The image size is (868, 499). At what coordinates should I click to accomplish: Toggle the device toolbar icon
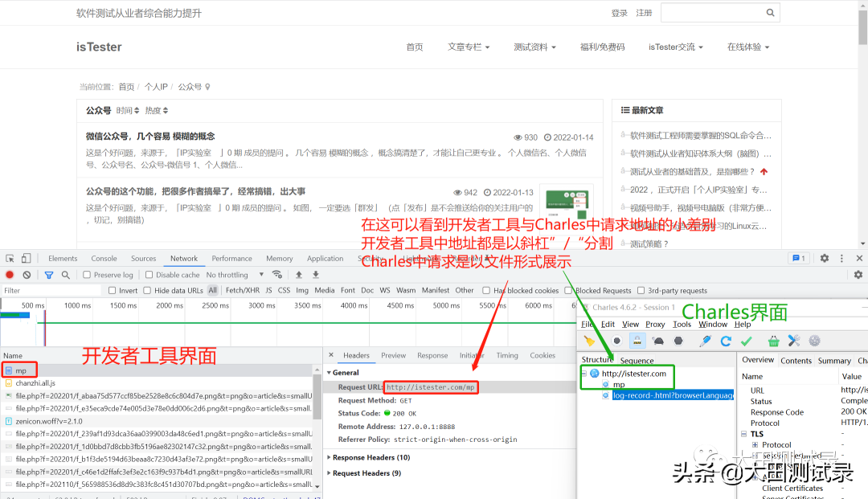[x=27, y=259]
